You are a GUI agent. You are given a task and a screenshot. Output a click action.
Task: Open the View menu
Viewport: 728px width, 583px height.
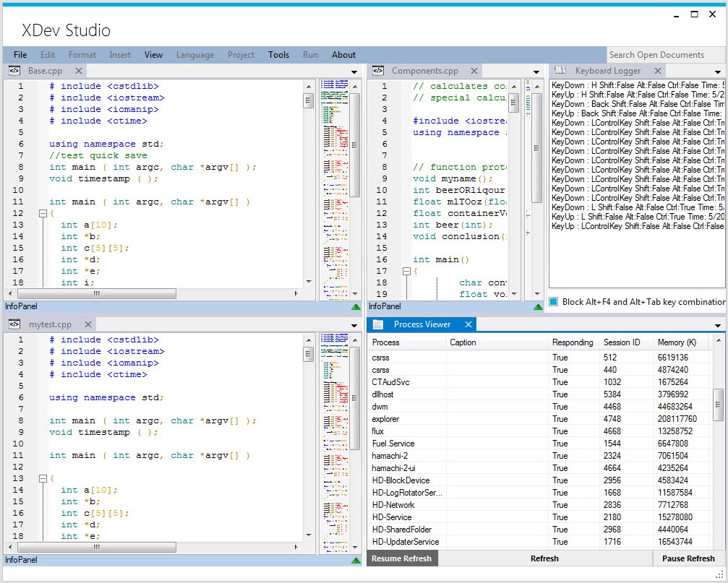[153, 55]
